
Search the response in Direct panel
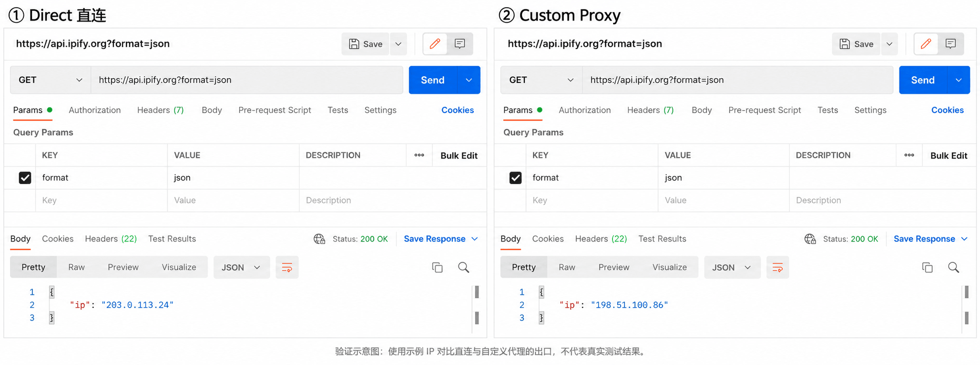tap(464, 267)
